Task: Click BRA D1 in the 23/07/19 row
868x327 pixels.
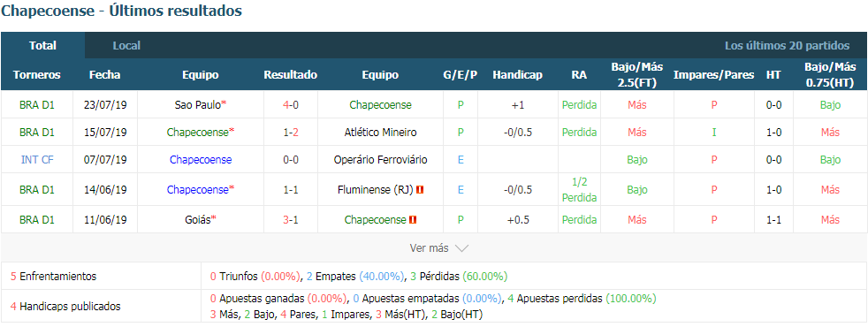Action: (37, 104)
